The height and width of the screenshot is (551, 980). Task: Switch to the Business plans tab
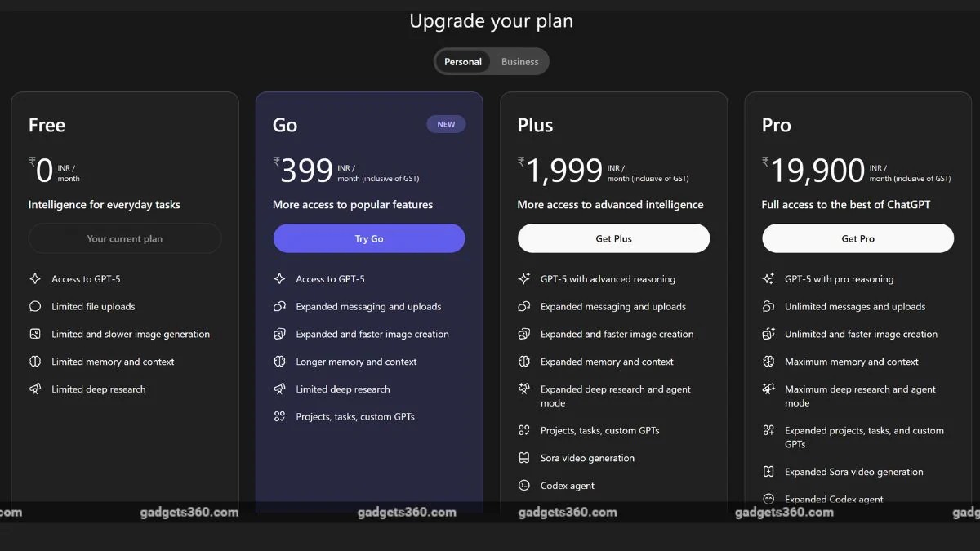tap(519, 62)
